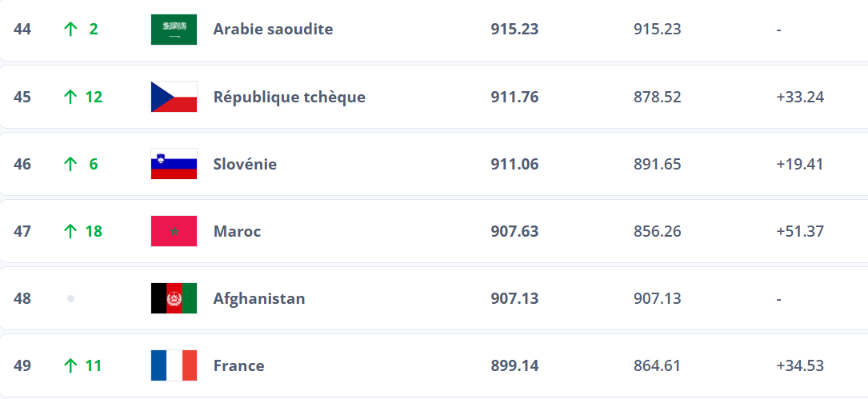Click the rank number 46

(22, 164)
